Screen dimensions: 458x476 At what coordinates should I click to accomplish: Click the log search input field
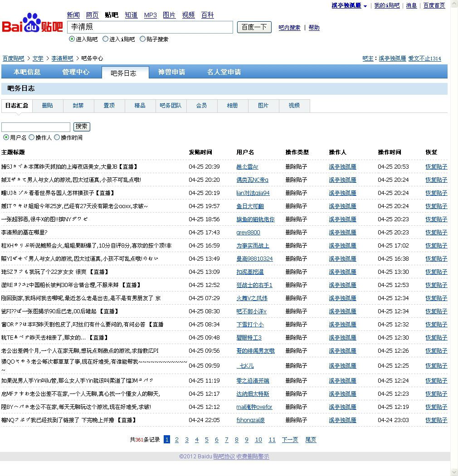(x=36, y=126)
